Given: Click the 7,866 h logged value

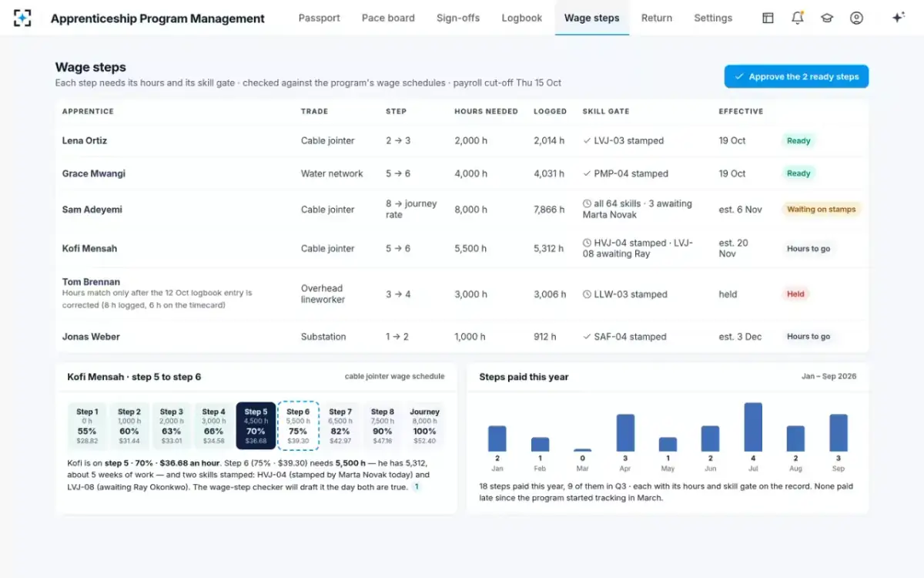Looking at the screenshot, I should coord(550,210).
